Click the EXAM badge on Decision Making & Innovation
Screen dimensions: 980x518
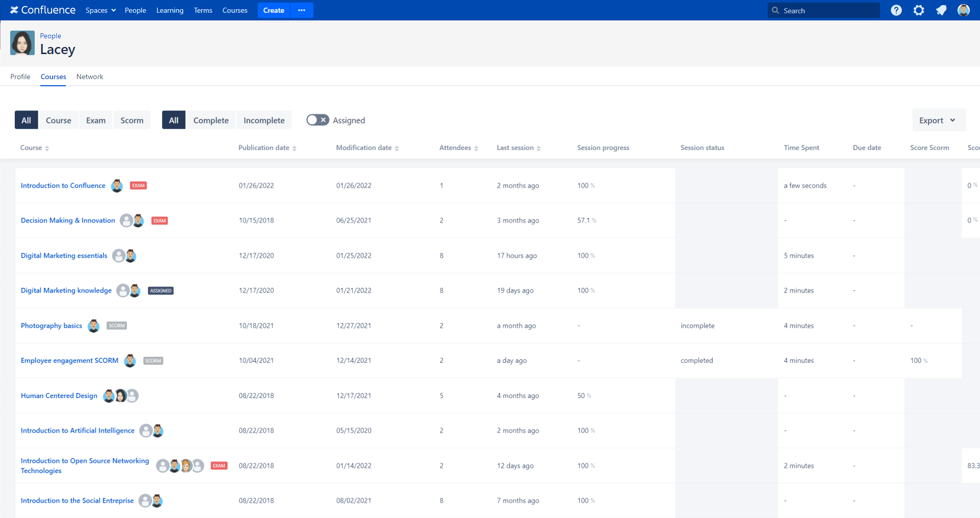[x=160, y=221]
